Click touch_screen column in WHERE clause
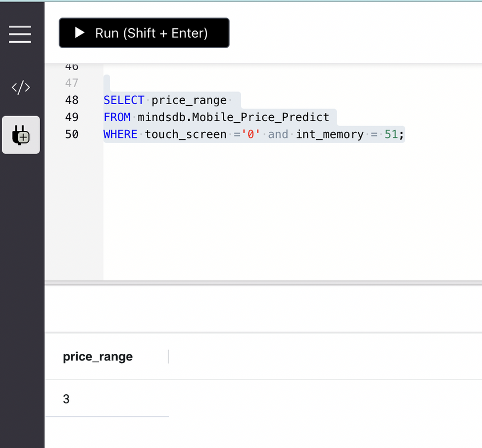This screenshot has width=482, height=448. pyautogui.click(x=185, y=134)
